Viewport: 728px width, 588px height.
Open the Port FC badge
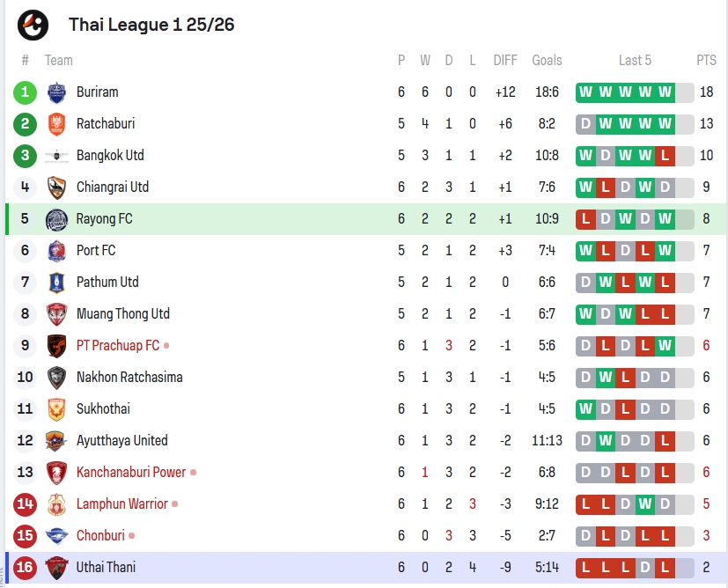point(56,251)
